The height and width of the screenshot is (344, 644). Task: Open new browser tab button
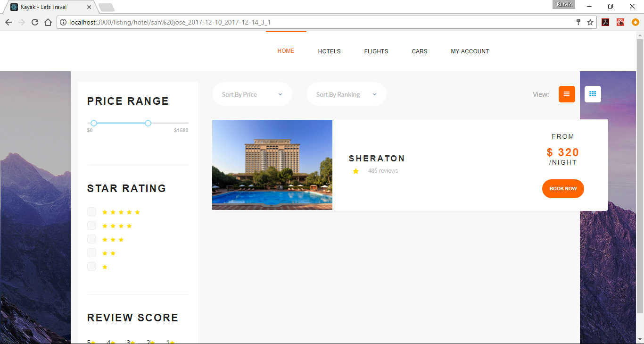(x=107, y=8)
